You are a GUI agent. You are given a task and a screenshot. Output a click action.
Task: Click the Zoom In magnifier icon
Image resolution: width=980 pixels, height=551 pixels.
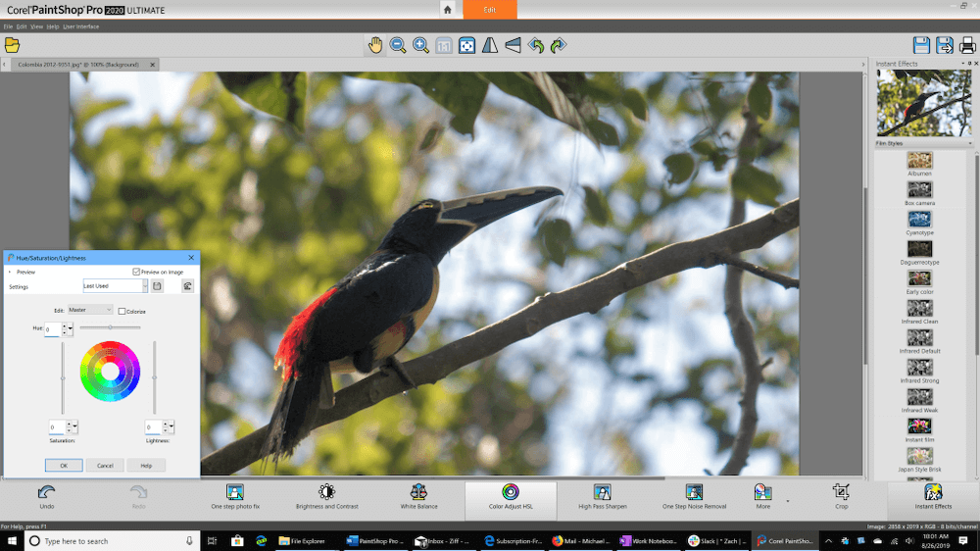point(420,45)
